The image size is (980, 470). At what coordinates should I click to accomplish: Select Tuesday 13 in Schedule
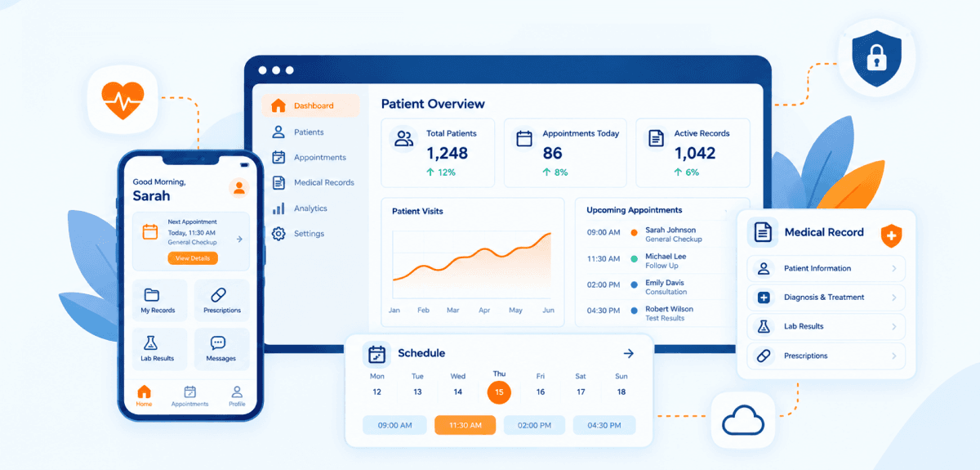click(417, 384)
